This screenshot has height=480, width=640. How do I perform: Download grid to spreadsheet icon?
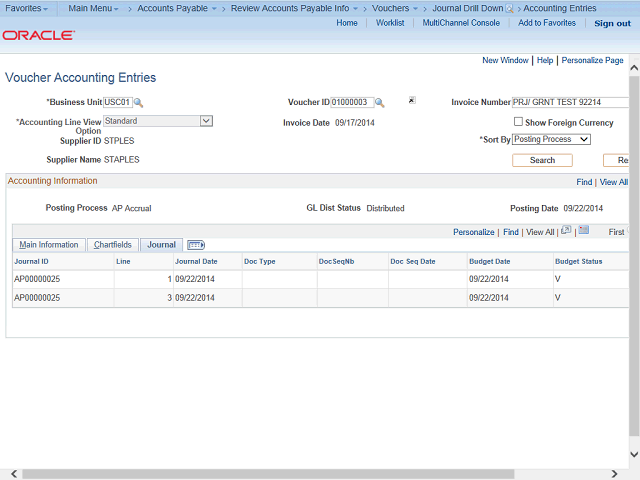(584, 230)
